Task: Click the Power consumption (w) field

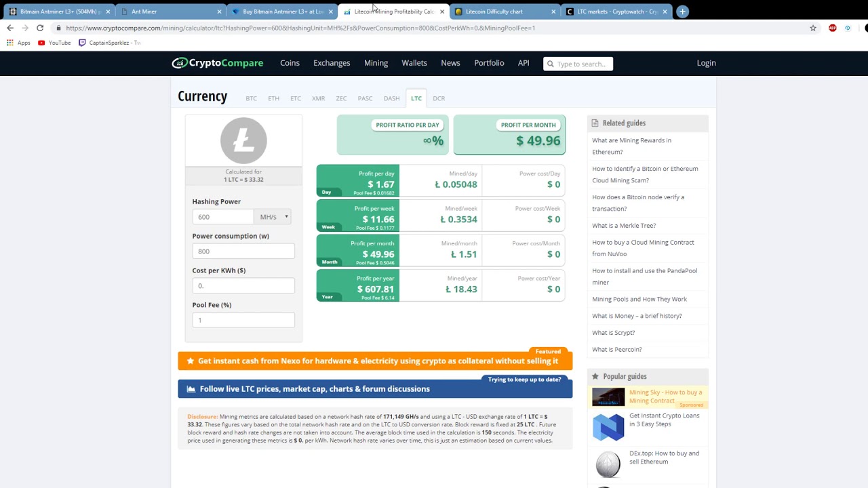Action: [x=243, y=251]
